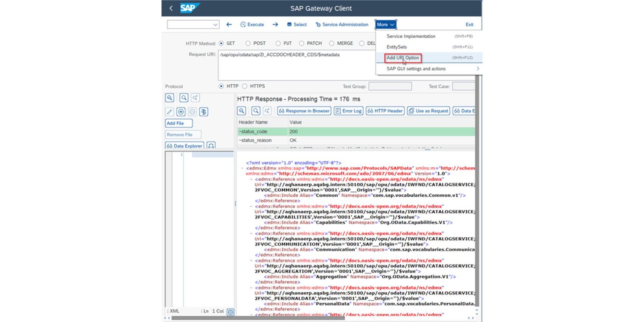Click the small icon right of Data Explorer
Screen dimensions: 644x322
(211, 146)
